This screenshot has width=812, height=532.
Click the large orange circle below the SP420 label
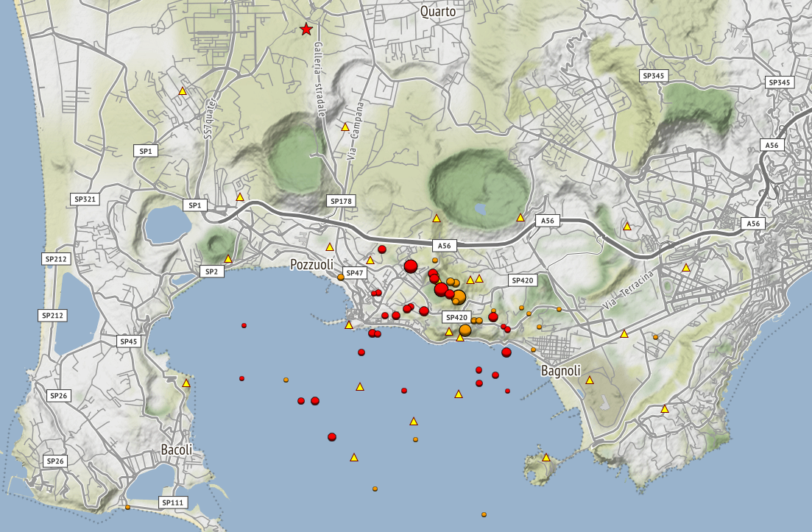(465, 330)
